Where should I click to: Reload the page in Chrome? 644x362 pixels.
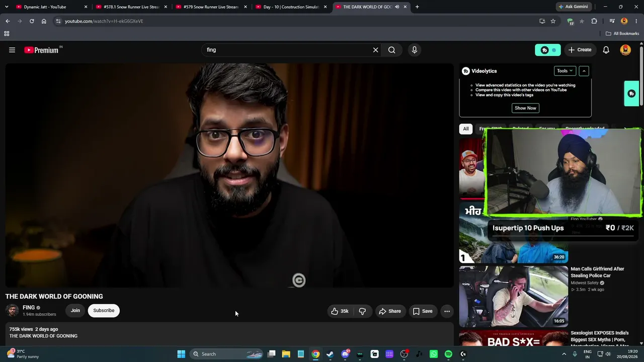(x=32, y=21)
